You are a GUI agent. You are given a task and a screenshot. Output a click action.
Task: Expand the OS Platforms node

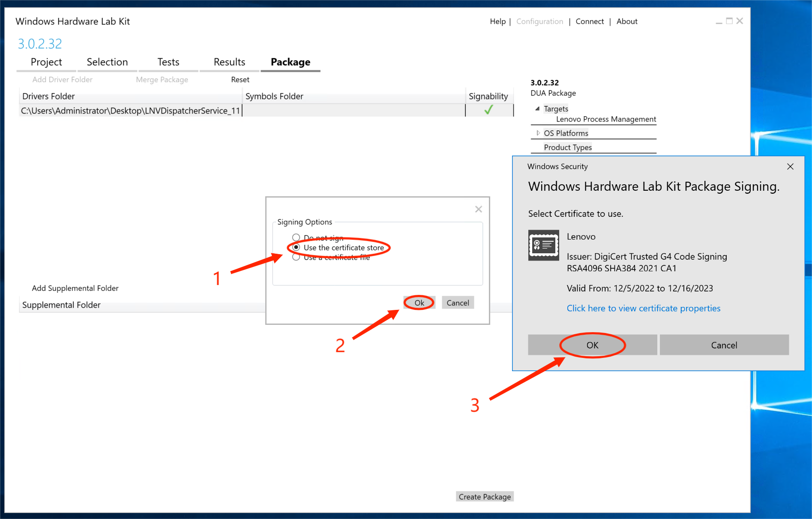[x=538, y=133]
